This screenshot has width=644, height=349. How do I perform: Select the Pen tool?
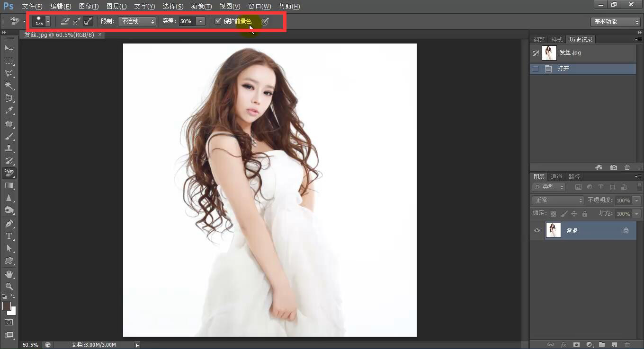click(9, 223)
